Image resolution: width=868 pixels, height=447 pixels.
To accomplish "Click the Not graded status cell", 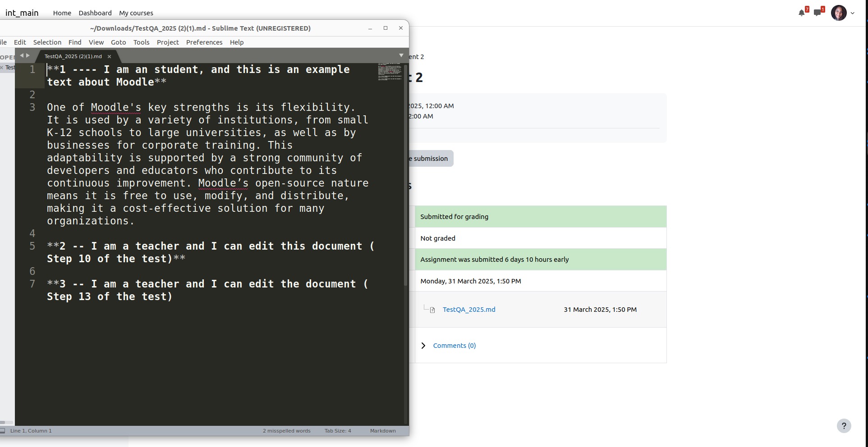I will 541,238.
